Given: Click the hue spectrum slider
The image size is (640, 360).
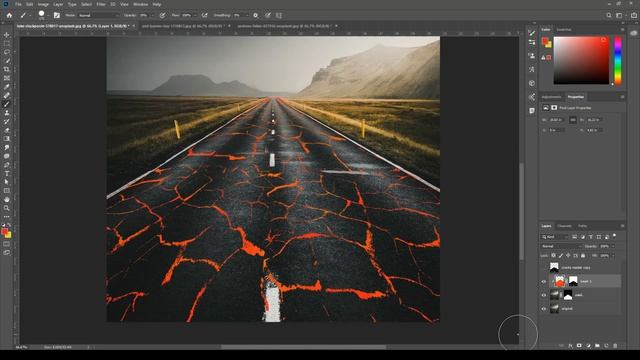Looking at the screenshot, I should click(618, 60).
